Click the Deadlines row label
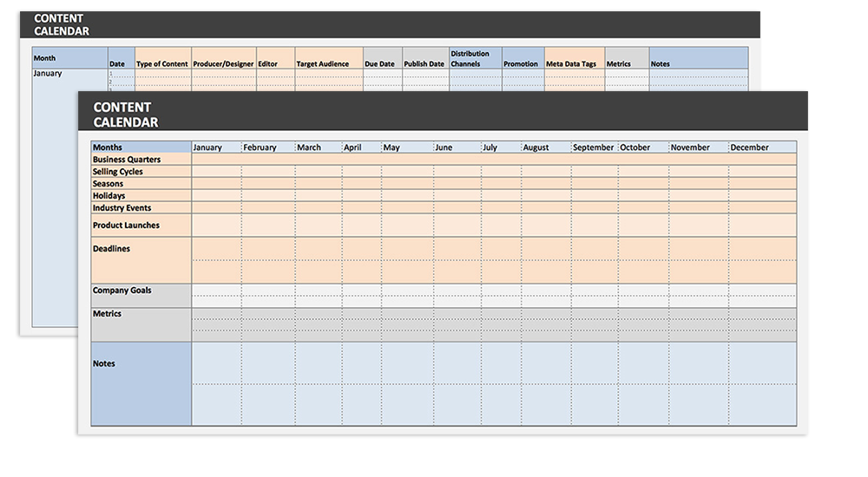Screen dimensions: 868x477 (x=141, y=261)
